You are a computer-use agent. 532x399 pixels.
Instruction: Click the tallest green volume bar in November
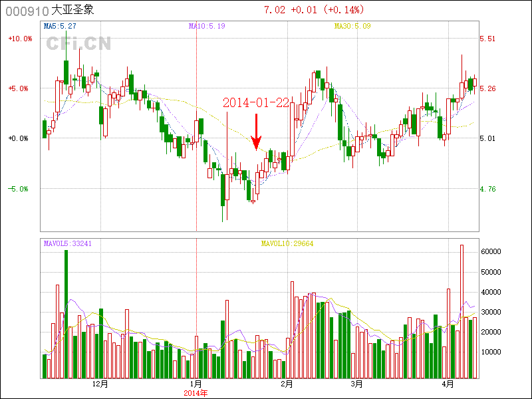click(x=66, y=314)
